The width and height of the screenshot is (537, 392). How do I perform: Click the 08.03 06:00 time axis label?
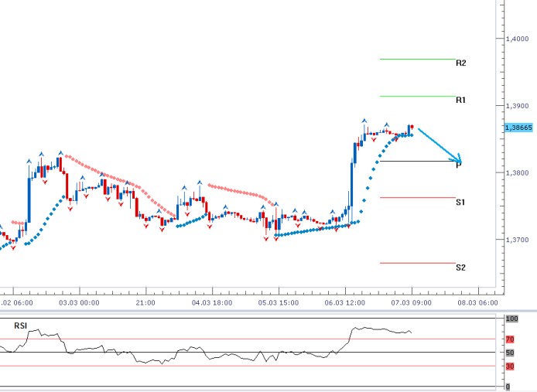pos(477,303)
